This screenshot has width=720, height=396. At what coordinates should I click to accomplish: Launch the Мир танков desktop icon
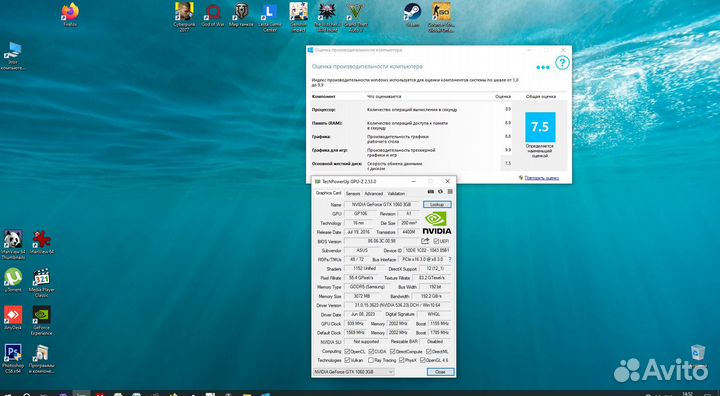(x=242, y=14)
